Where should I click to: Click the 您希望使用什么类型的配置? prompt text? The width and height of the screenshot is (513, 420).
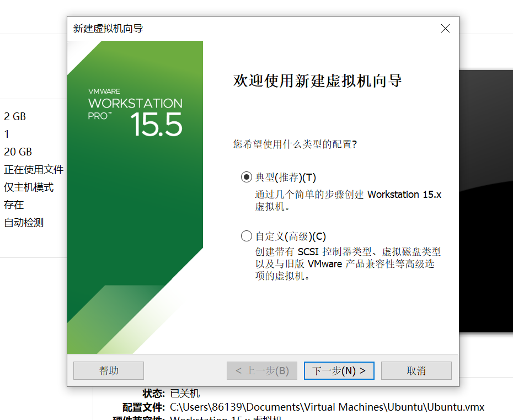tap(295, 144)
